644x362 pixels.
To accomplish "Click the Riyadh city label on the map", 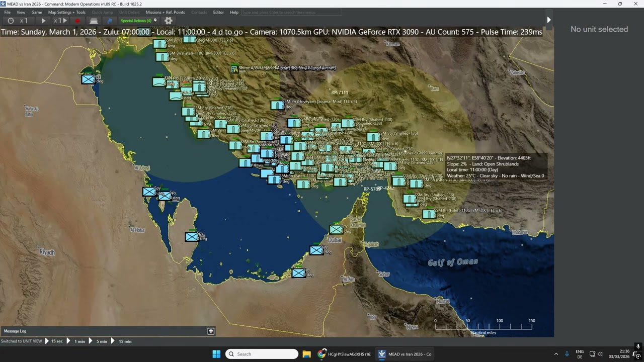I will [x=47, y=252].
